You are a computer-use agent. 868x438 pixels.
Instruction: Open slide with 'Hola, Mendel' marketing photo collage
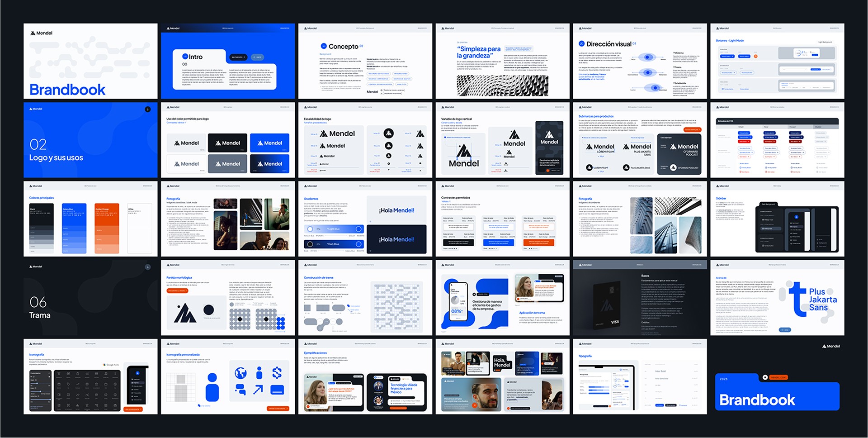pyautogui.click(x=503, y=376)
